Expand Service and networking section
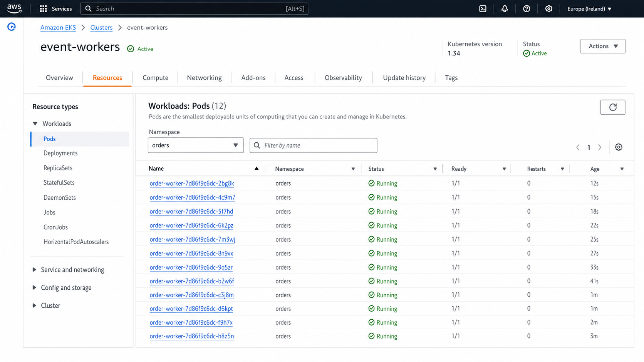This screenshot has width=644, height=362. point(34,270)
